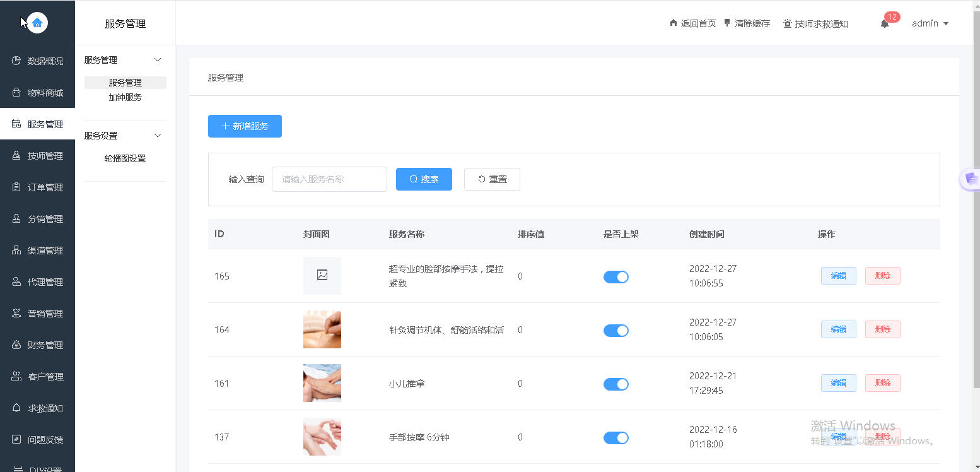980x472 pixels.
Task: Click the 订单管理 clipboard icon
Action: (17, 187)
